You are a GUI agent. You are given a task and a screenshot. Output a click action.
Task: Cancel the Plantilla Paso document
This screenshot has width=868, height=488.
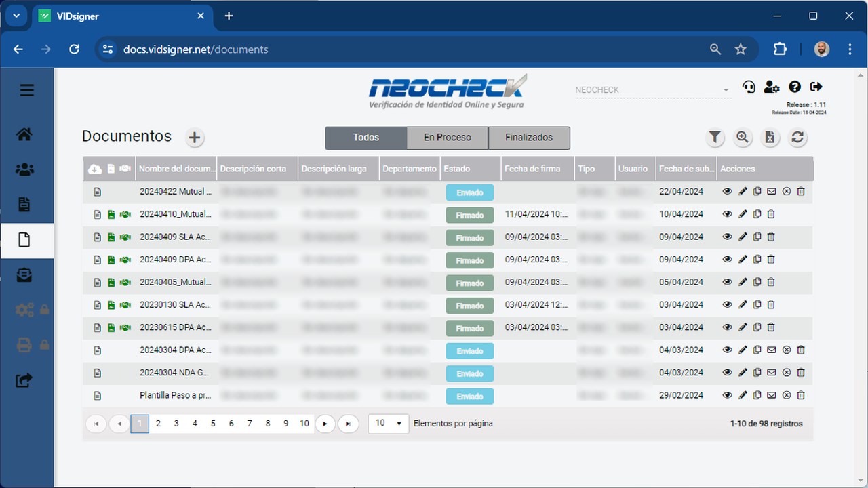tap(787, 395)
